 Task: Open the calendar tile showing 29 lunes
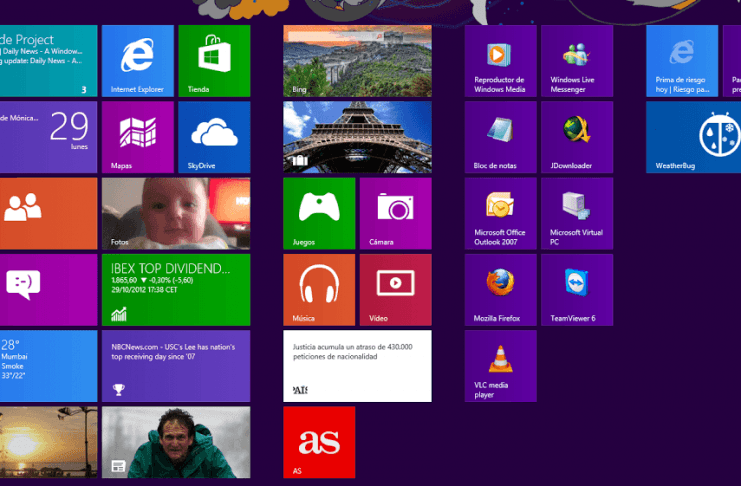(49, 137)
